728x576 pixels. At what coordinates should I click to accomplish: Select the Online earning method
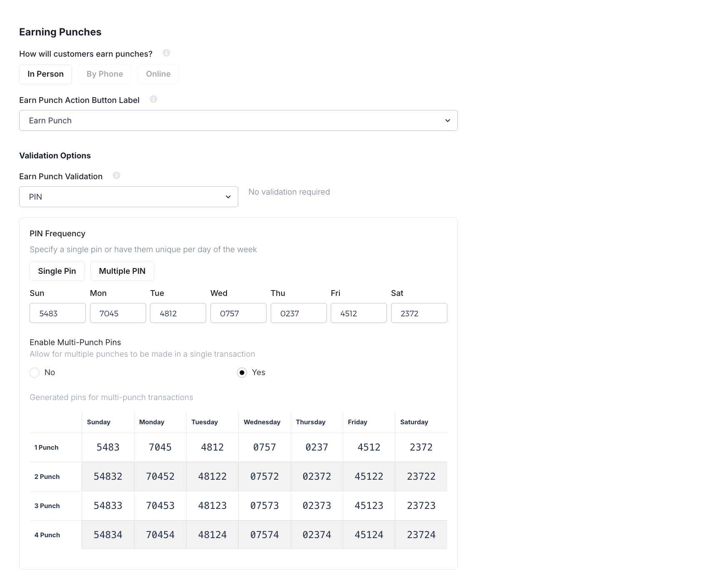tap(158, 74)
